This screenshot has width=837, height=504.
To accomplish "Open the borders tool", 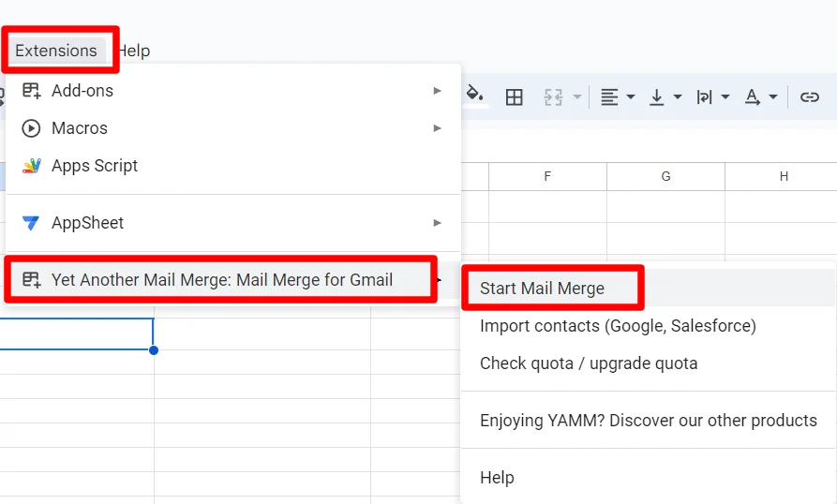I will tap(514, 97).
